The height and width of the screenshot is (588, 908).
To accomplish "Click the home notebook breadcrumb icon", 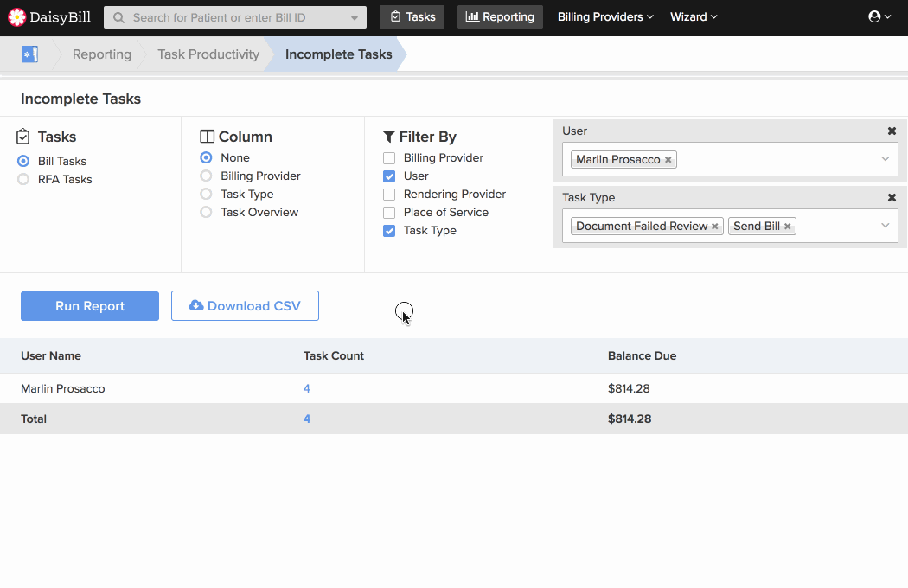I will [x=29, y=54].
